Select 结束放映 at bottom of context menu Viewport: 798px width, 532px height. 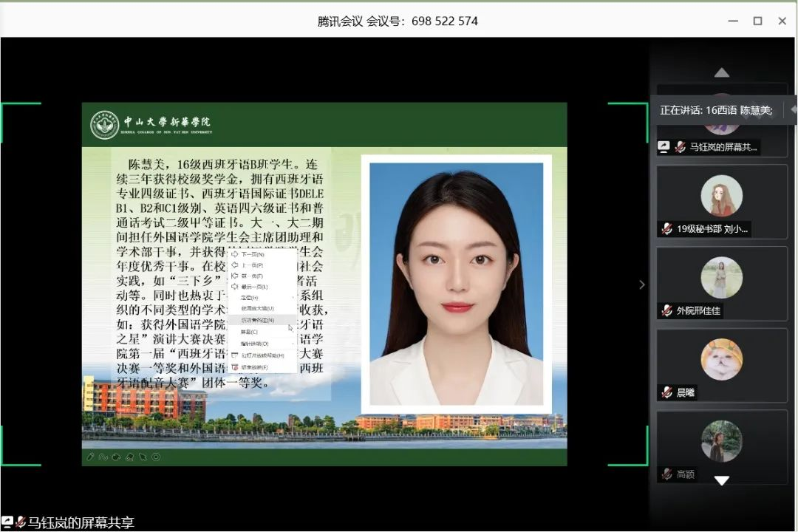pyautogui.click(x=253, y=367)
